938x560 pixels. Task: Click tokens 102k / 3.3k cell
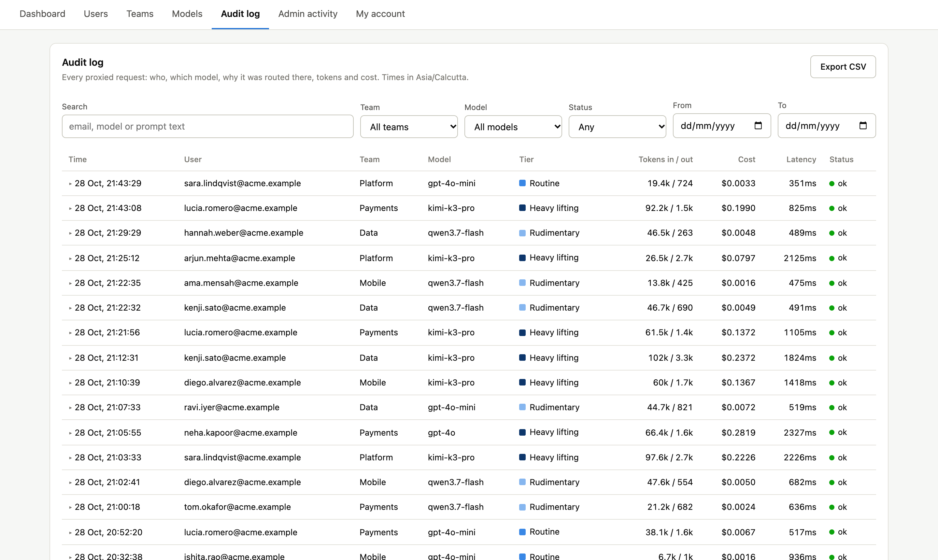tap(670, 358)
